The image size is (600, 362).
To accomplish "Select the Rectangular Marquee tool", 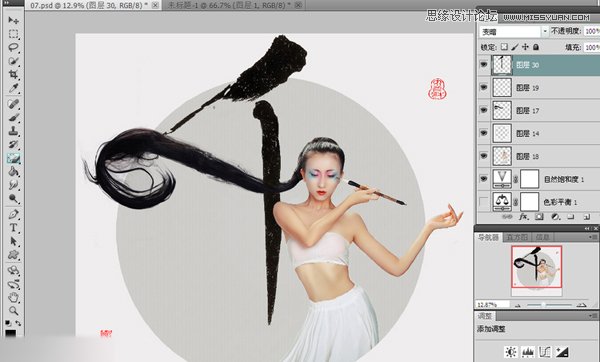I will [13, 34].
